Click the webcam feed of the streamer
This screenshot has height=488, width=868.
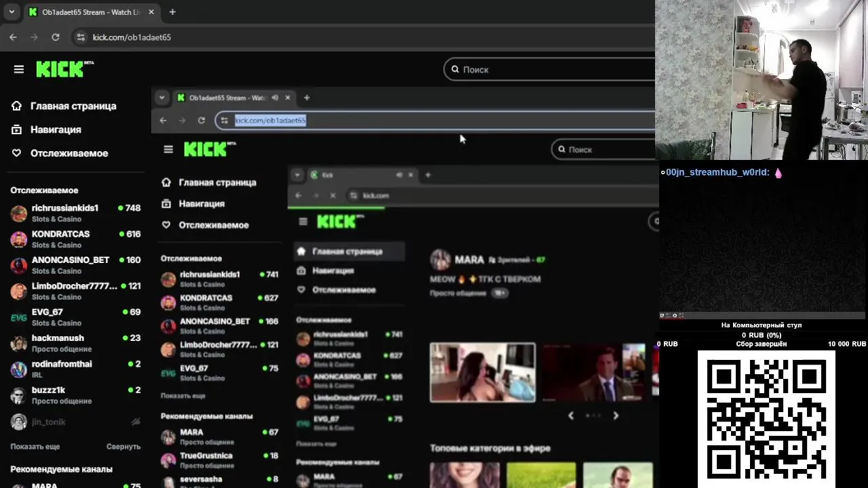762,80
